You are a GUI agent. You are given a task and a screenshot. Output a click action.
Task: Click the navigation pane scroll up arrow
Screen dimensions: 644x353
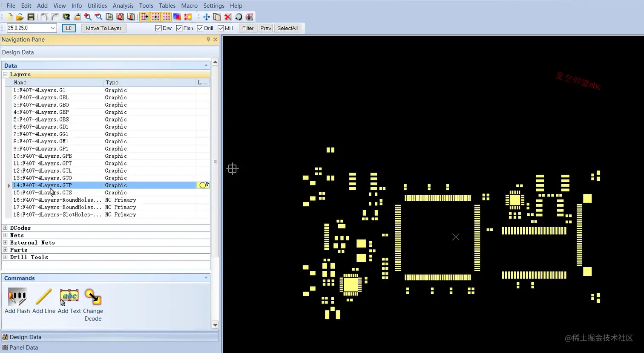(x=215, y=62)
